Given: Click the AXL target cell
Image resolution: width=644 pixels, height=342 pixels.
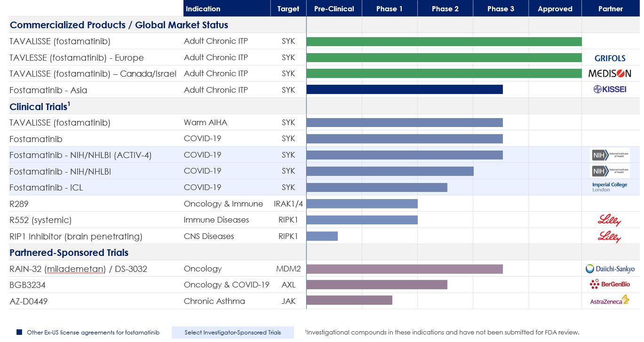Looking at the screenshot, I should (x=288, y=285).
